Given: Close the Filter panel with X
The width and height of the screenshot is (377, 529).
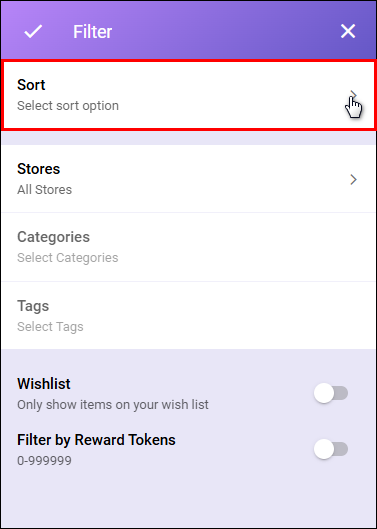Looking at the screenshot, I should (x=348, y=31).
